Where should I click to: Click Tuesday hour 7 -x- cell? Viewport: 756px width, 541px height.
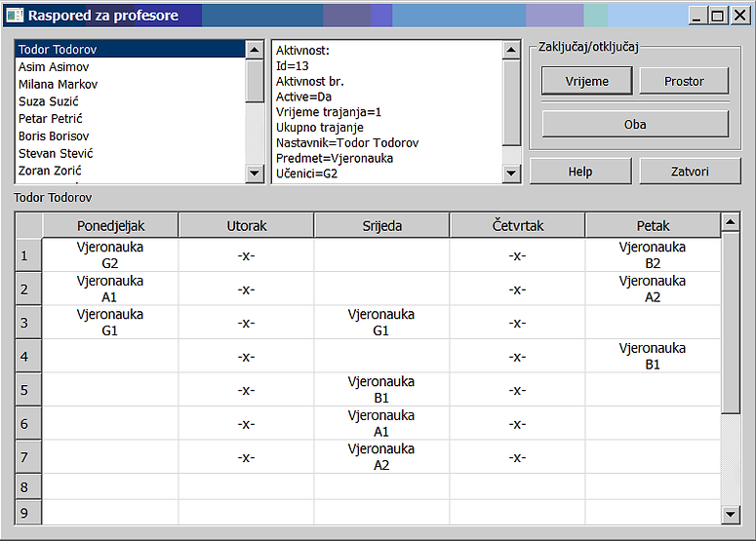247,457
